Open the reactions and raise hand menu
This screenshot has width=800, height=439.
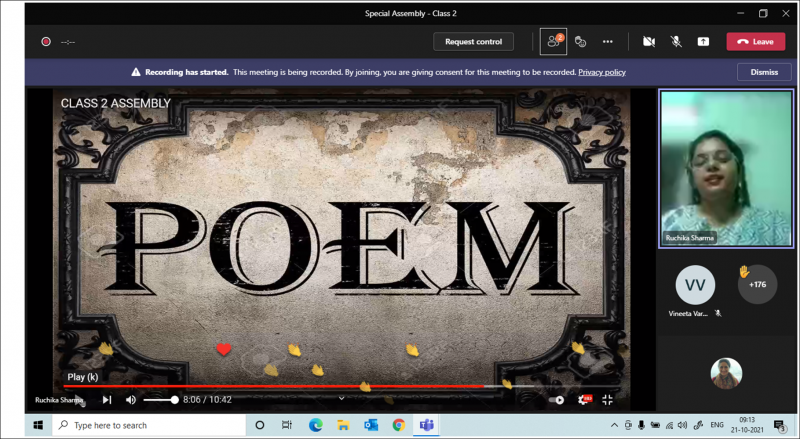(580, 42)
